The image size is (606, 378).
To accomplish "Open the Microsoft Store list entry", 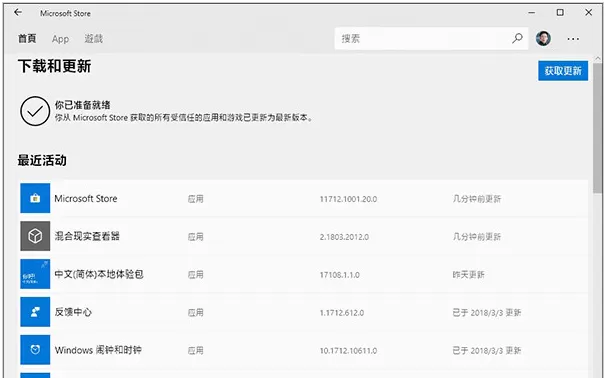I will (304, 198).
